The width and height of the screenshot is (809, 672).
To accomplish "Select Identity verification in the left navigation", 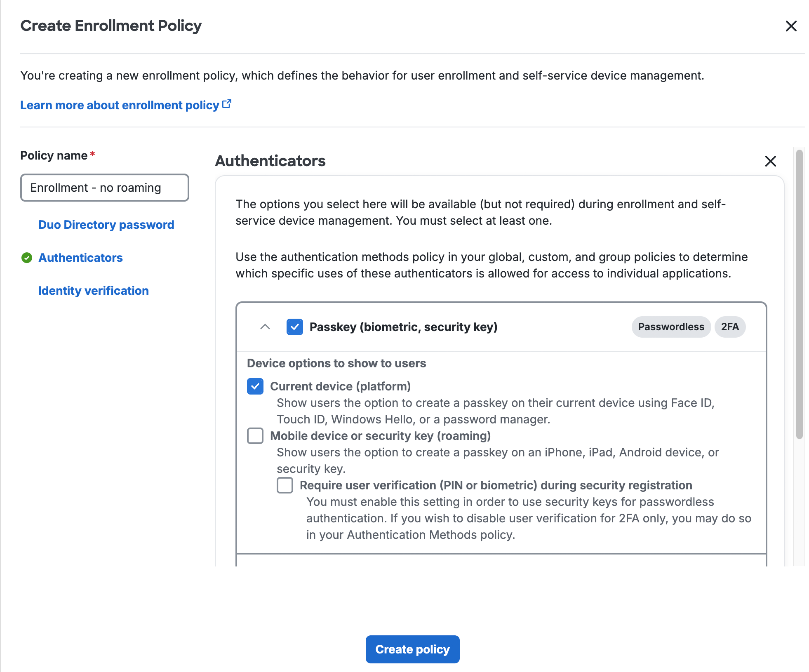I will coord(94,290).
